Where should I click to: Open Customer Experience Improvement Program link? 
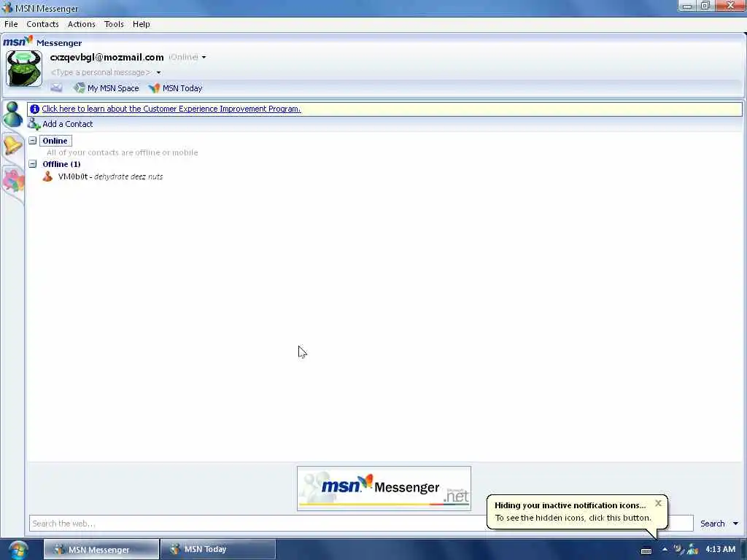pos(171,109)
